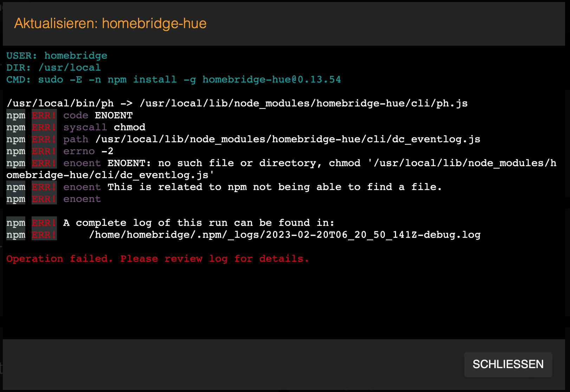Click the 'code ENOENT' error line
570x392 pixels.
click(x=98, y=115)
